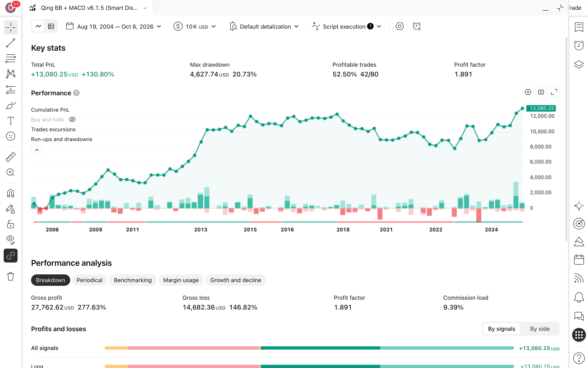
Task: Select the ruler measure tool
Action: pos(11,157)
